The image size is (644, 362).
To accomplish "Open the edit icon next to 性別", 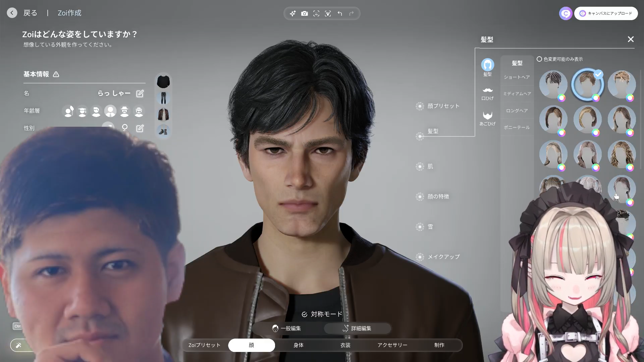I will [x=140, y=128].
